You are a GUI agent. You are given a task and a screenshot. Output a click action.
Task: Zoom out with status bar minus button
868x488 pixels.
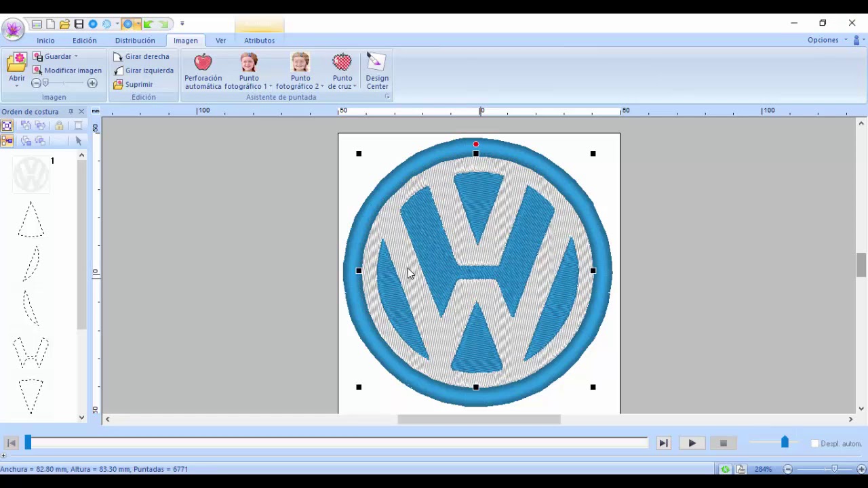click(788, 469)
